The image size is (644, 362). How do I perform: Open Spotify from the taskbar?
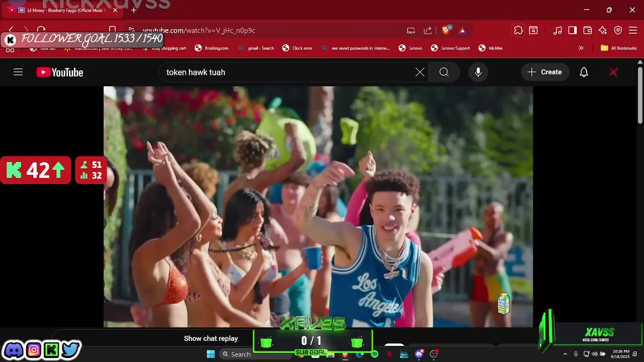point(374,354)
